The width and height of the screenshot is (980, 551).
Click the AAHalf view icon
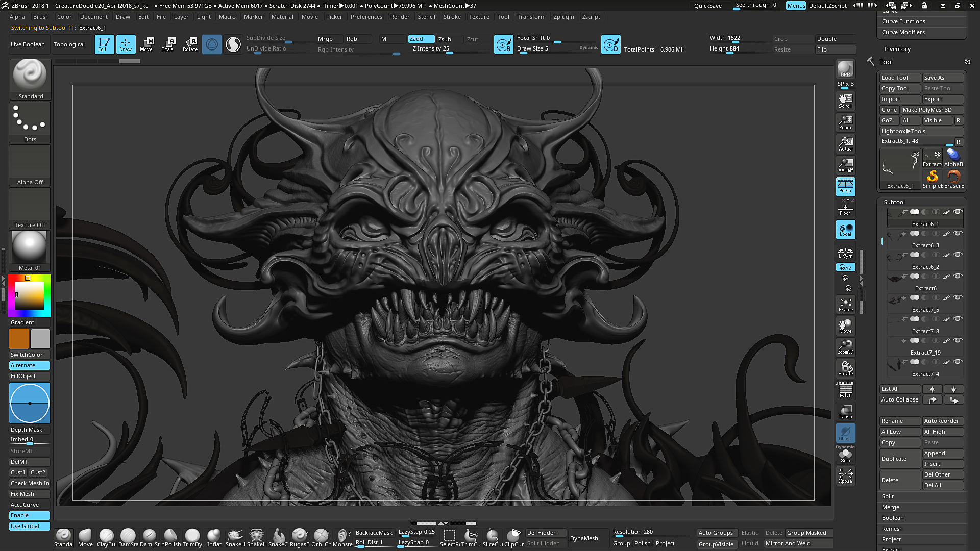coord(845,165)
